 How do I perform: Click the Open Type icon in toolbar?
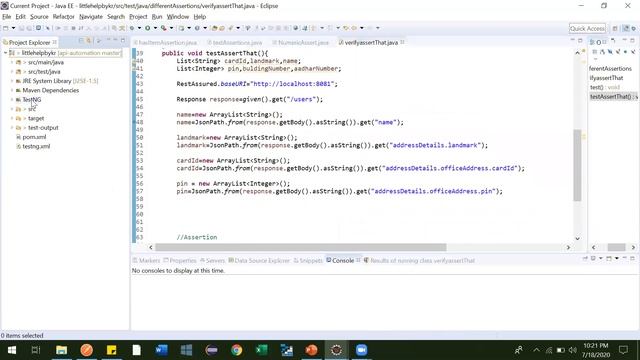point(214,28)
